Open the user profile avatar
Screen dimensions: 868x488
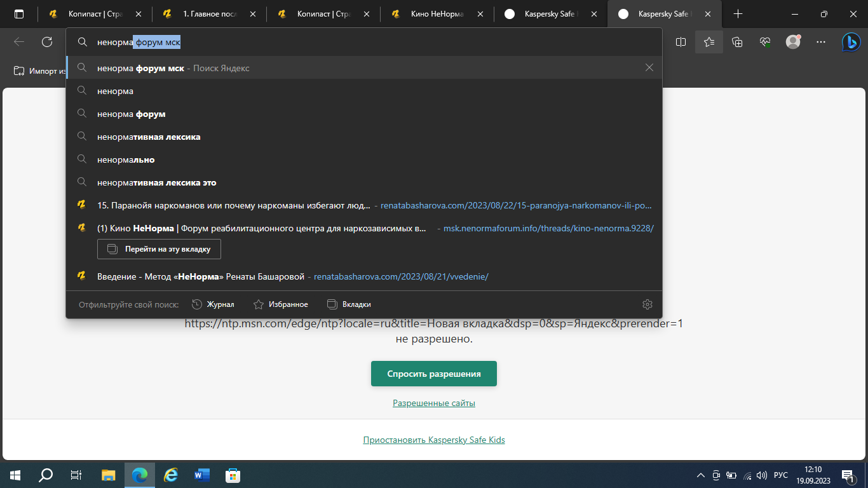pyautogui.click(x=793, y=42)
